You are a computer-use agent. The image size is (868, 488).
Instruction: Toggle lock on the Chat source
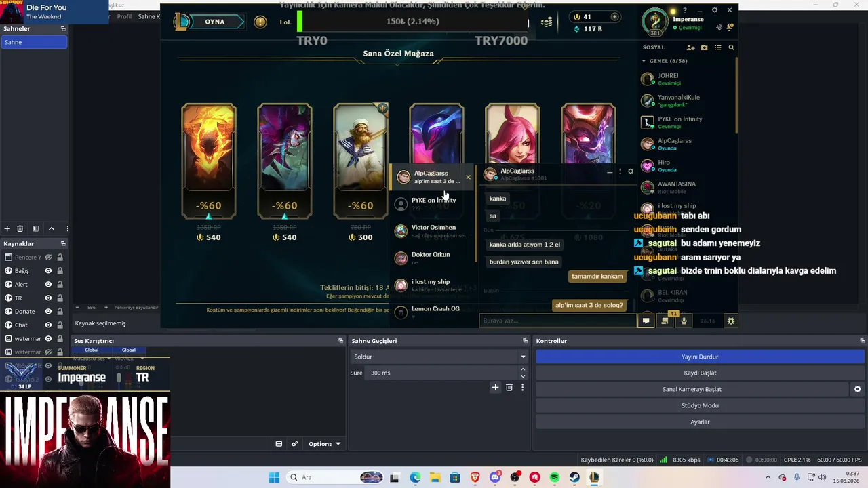[x=60, y=325]
